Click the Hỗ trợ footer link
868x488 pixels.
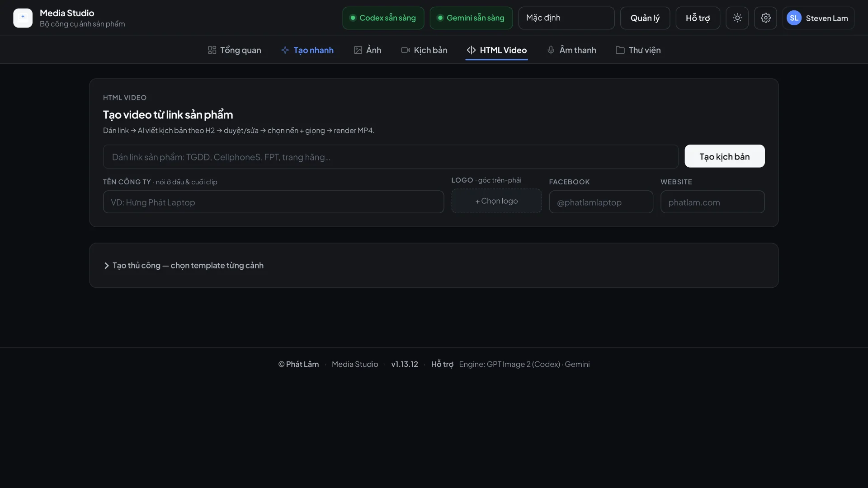coord(442,364)
